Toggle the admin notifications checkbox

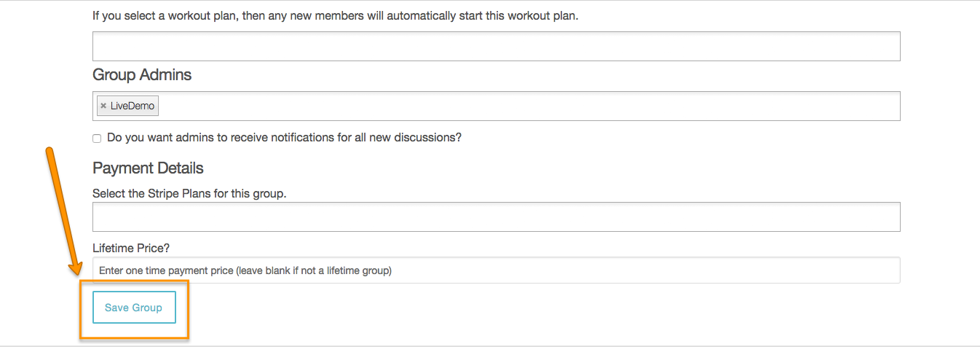[x=97, y=139]
